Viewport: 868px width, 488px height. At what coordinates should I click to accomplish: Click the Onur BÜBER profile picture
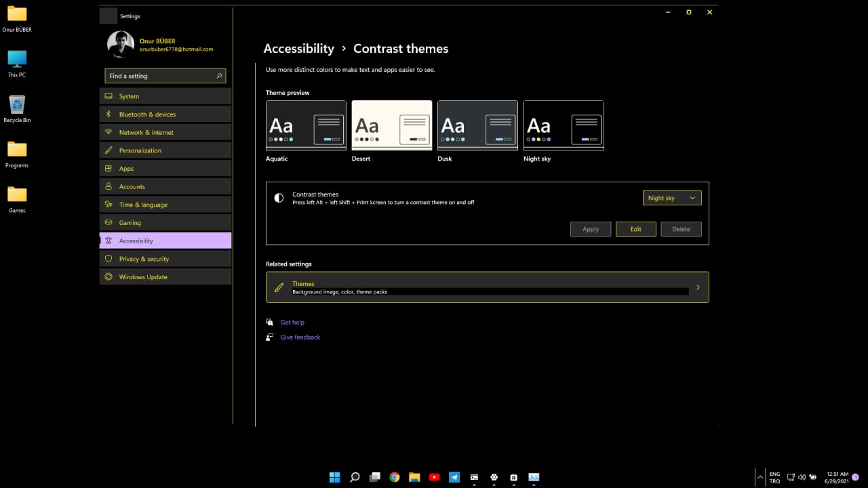(x=121, y=45)
